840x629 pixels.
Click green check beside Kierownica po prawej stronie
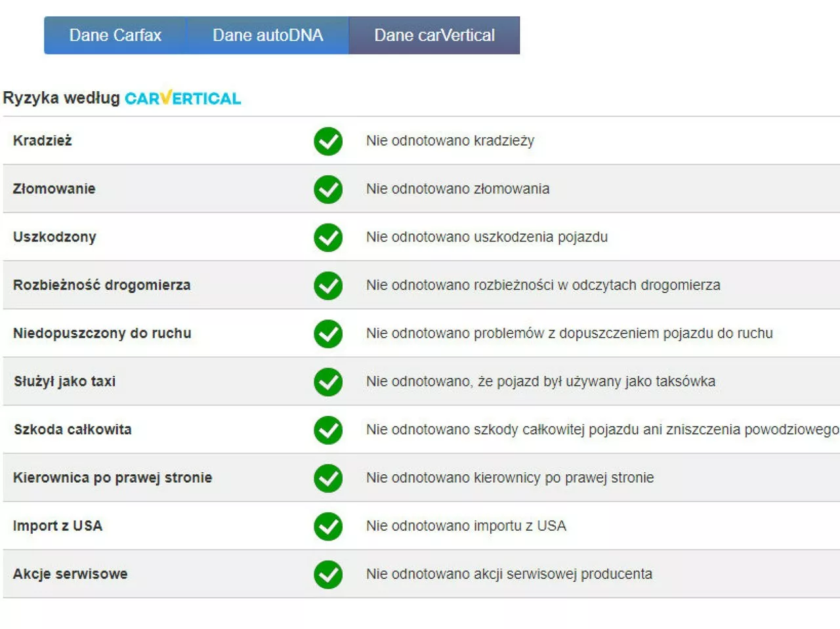327,478
